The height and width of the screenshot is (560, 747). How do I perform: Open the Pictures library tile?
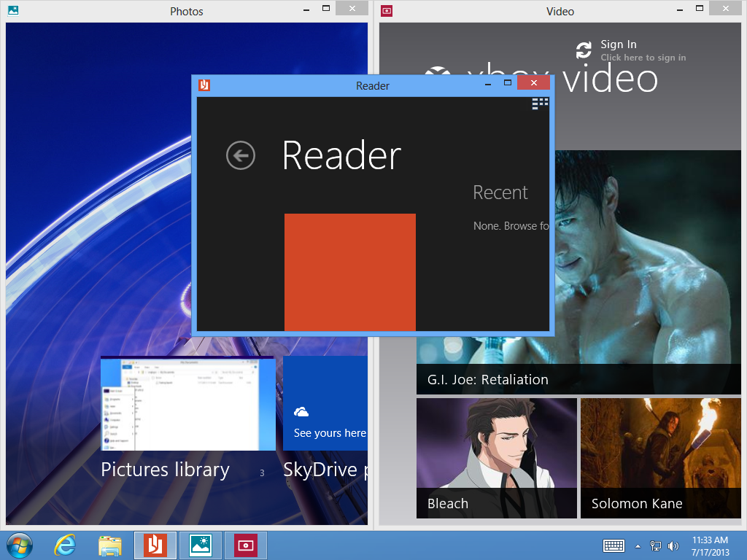tap(187, 403)
